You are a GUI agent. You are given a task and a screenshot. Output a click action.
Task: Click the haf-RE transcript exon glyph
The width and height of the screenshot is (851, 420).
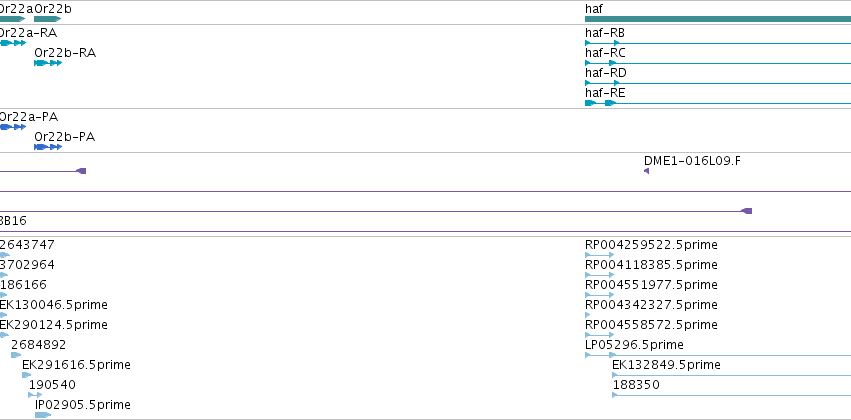pos(601,103)
